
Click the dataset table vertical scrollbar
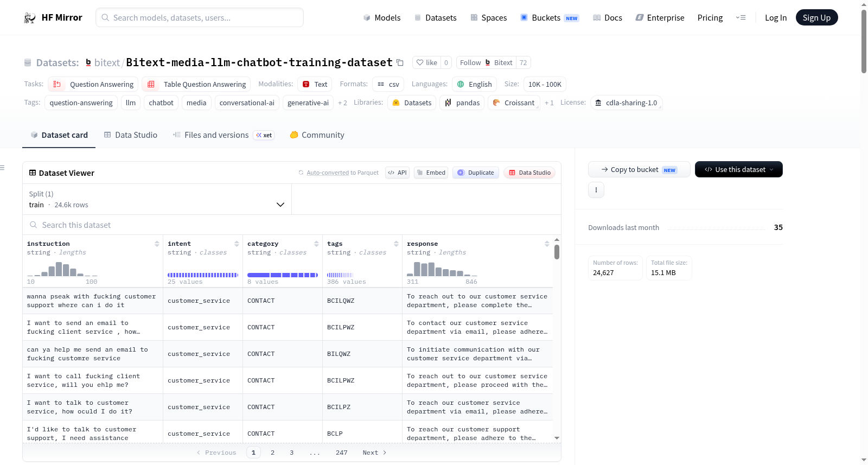coord(557,252)
